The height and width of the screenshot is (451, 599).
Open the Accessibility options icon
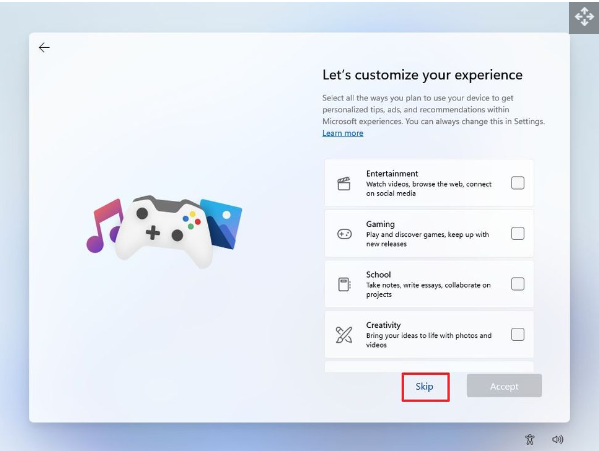pyautogui.click(x=529, y=440)
